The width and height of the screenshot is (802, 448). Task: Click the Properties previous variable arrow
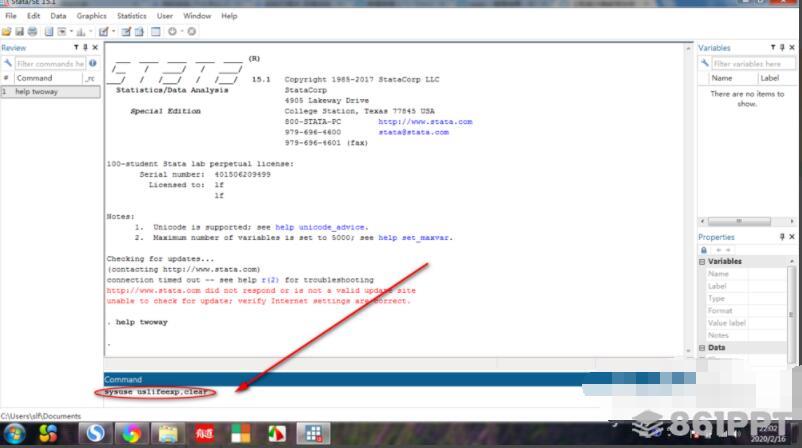(x=719, y=250)
